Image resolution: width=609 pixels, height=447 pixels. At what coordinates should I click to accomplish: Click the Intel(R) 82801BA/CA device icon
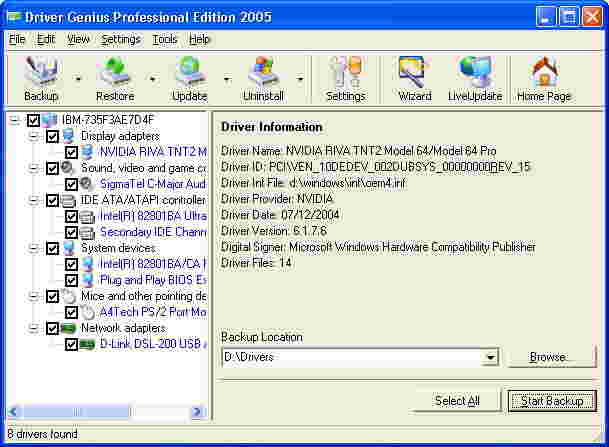pos(88,264)
